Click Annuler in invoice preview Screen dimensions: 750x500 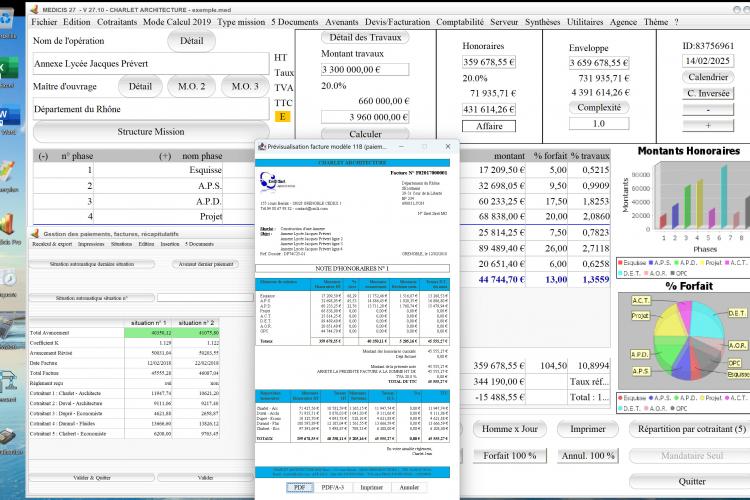409,487
